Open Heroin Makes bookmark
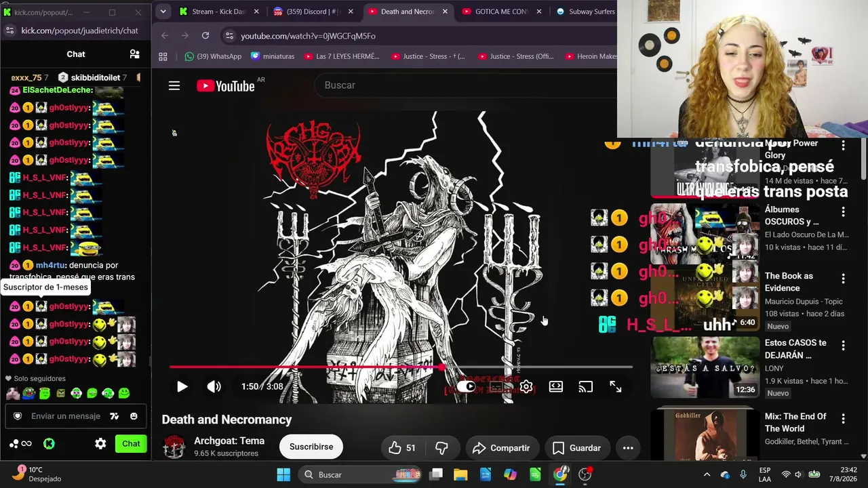Screen dimensions: 868x488 pos(591,56)
